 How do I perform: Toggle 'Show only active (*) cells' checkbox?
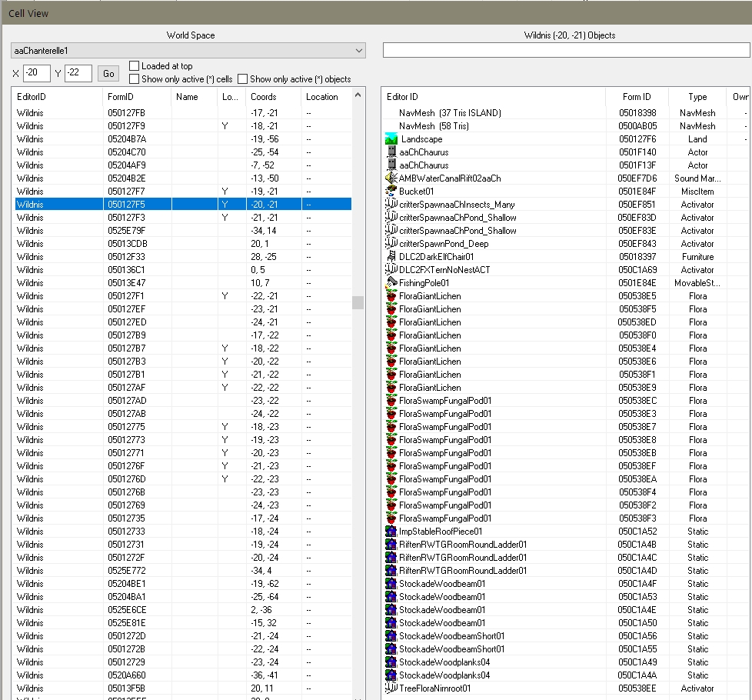pyautogui.click(x=135, y=78)
